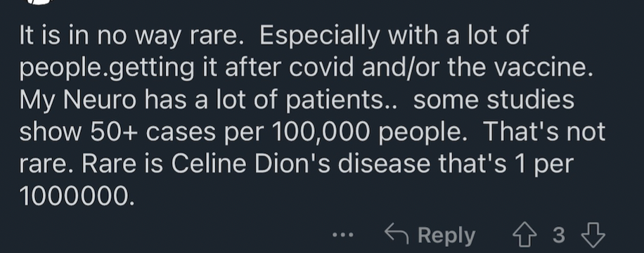Click the line starting "It is in no way rare"

(x=273, y=36)
